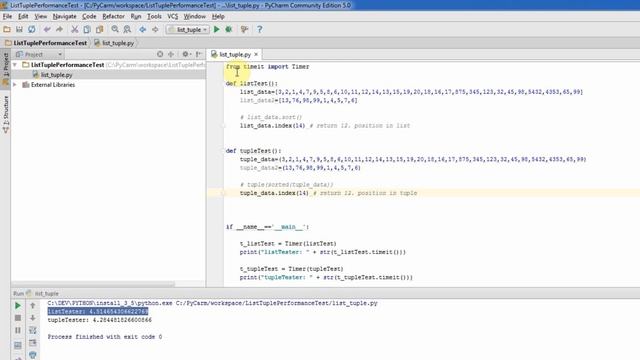
Task: Close the list_tuple.py editor tab
Action: click(x=256, y=54)
